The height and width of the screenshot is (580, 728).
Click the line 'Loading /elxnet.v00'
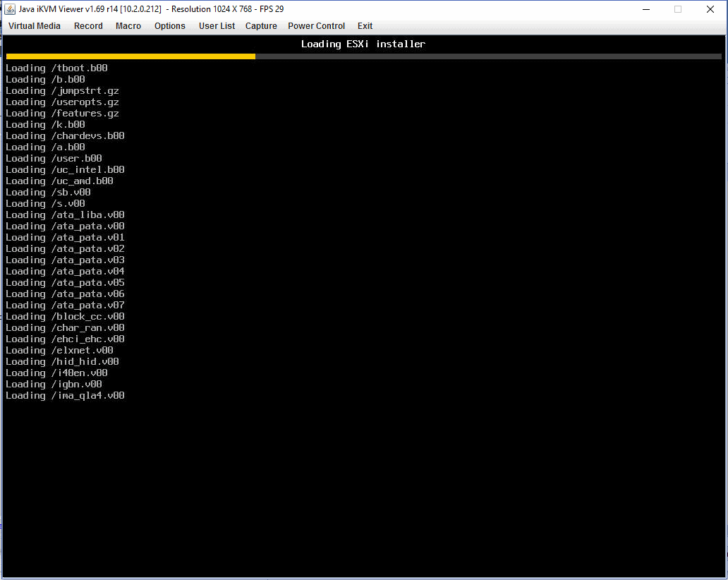pos(59,351)
